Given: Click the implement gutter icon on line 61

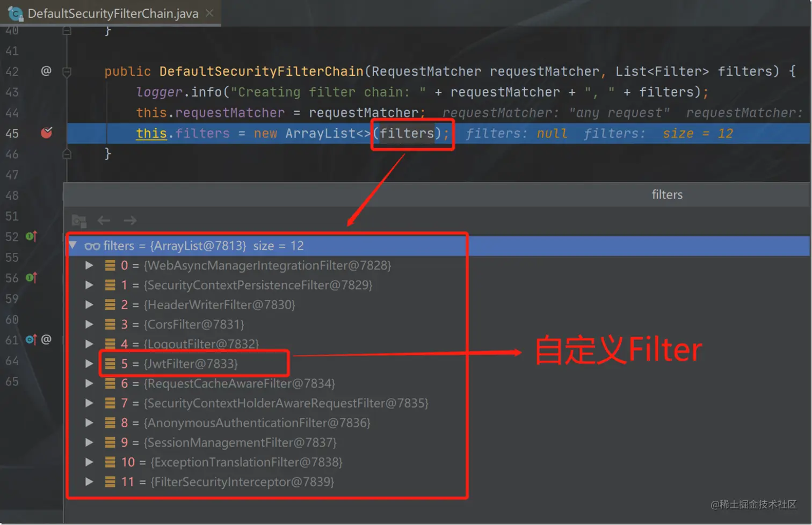Looking at the screenshot, I should click(31, 339).
